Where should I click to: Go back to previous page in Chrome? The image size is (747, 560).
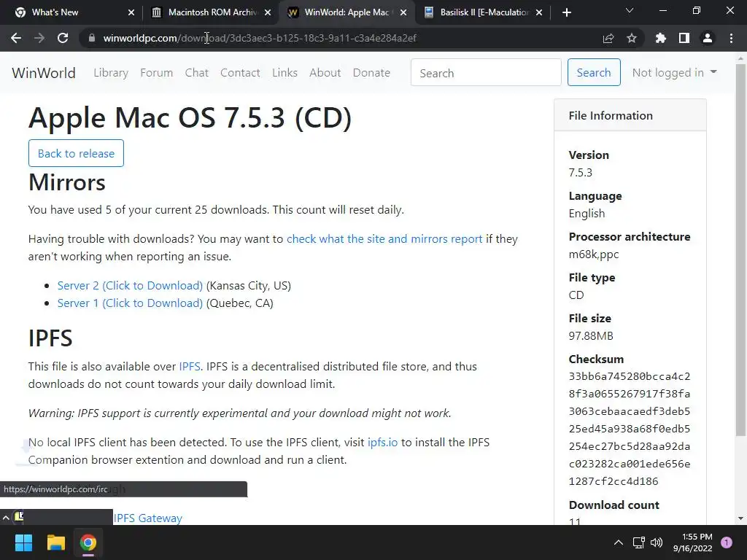[x=16, y=38]
